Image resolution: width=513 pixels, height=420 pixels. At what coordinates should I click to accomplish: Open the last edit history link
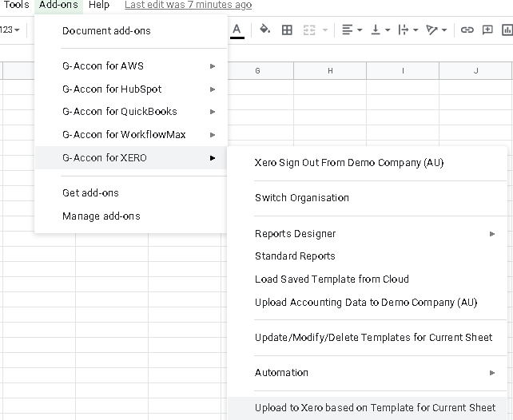point(188,5)
